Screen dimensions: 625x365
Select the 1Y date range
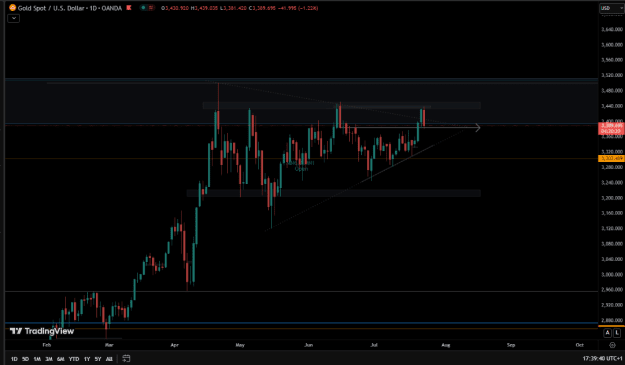click(x=87, y=359)
